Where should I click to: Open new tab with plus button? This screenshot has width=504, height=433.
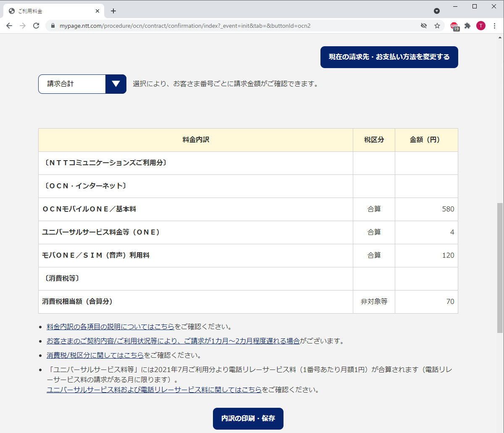tap(113, 11)
